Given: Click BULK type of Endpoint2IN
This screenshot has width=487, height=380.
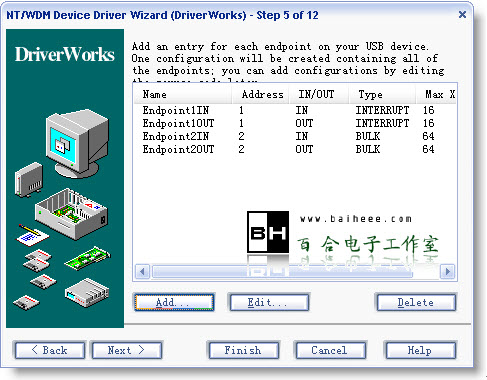Looking at the screenshot, I should (x=368, y=136).
